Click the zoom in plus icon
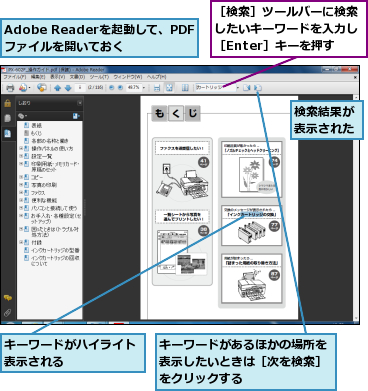 pos(120,88)
